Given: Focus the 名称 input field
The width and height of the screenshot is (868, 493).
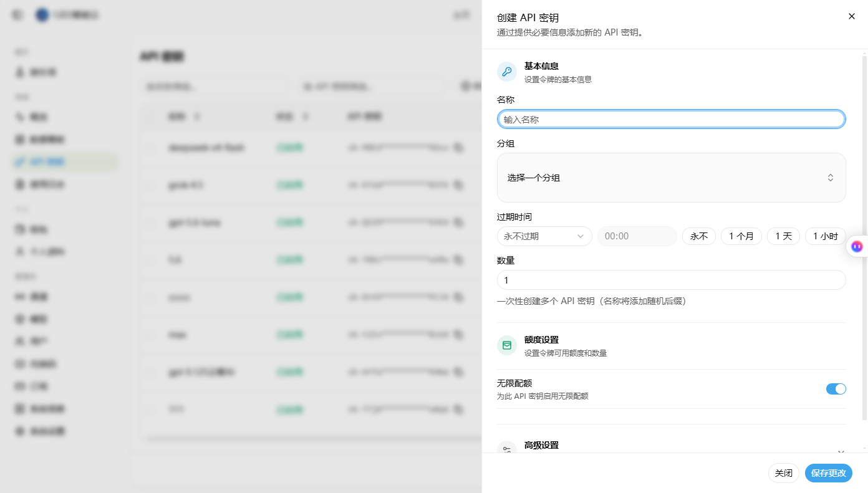Looking at the screenshot, I should click(x=671, y=119).
